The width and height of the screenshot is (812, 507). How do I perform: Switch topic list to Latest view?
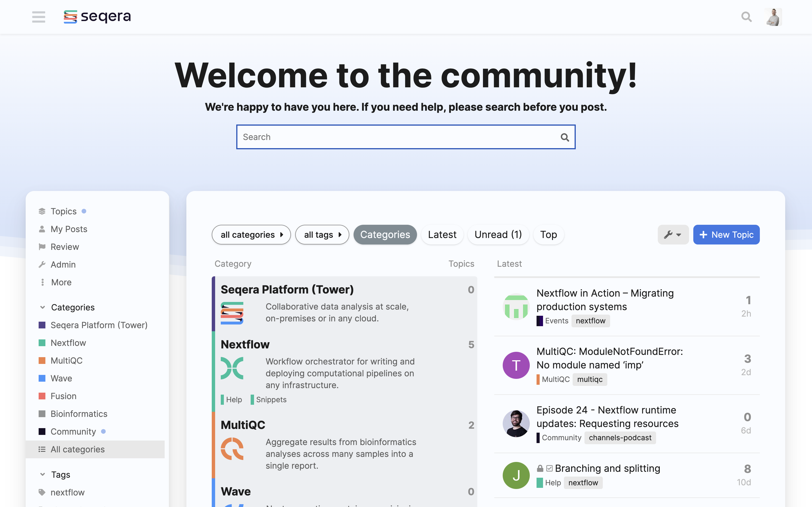pyautogui.click(x=442, y=234)
